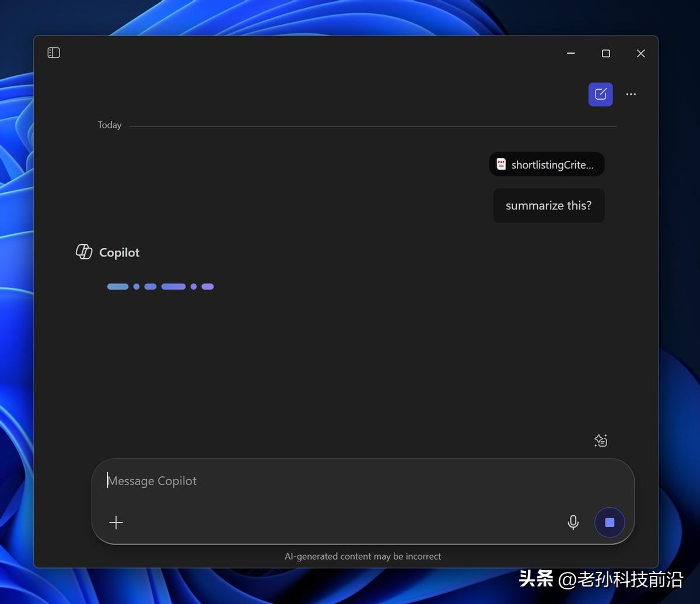Click the typing indicator dots
Image resolution: width=700 pixels, height=604 pixels.
pos(160,286)
